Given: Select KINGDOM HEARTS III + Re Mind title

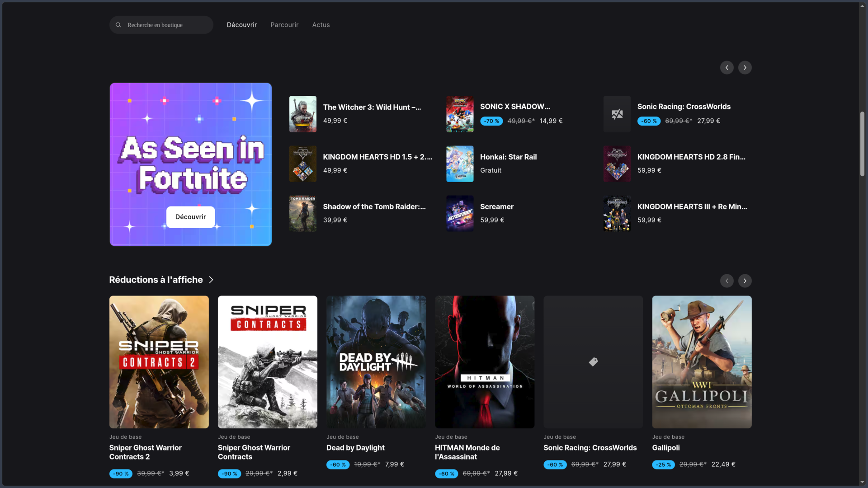Looking at the screenshot, I should [x=692, y=206].
